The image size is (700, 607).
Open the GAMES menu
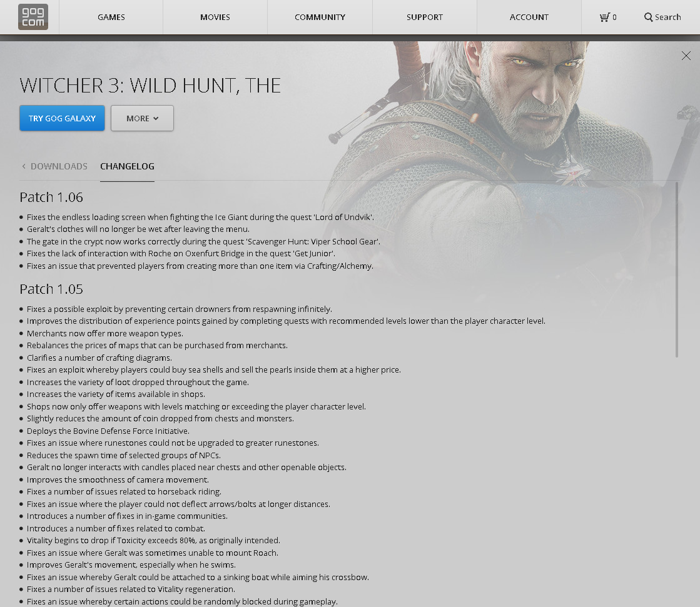pos(111,17)
